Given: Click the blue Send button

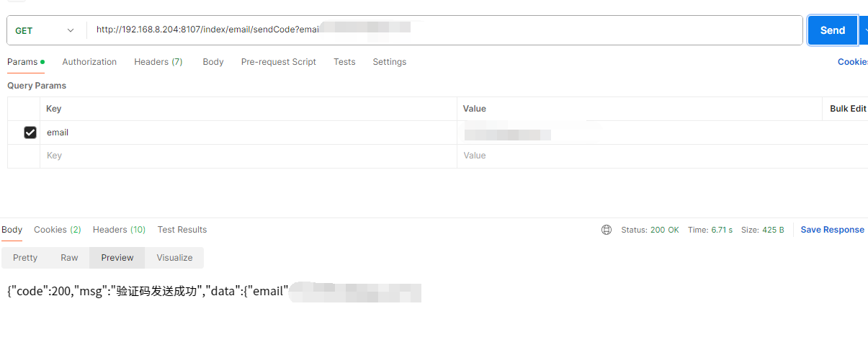Looking at the screenshot, I should coord(832,30).
